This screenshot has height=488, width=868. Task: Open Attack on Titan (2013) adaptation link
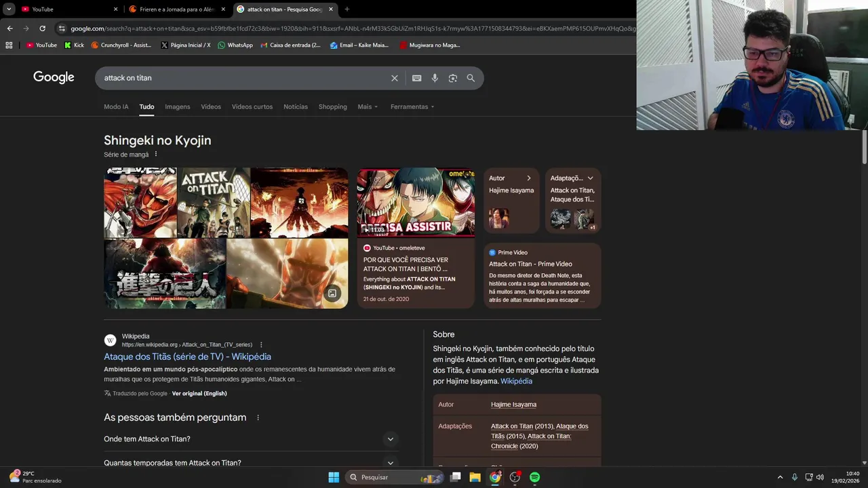point(521,426)
